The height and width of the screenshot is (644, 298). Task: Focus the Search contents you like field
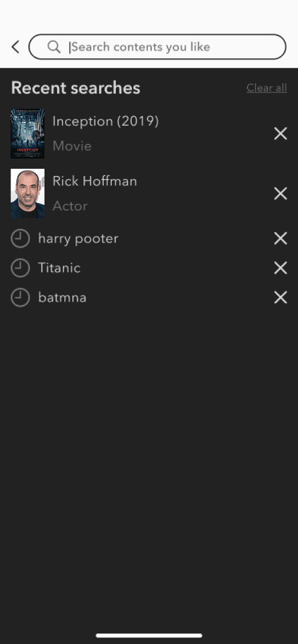click(x=157, y=47)
